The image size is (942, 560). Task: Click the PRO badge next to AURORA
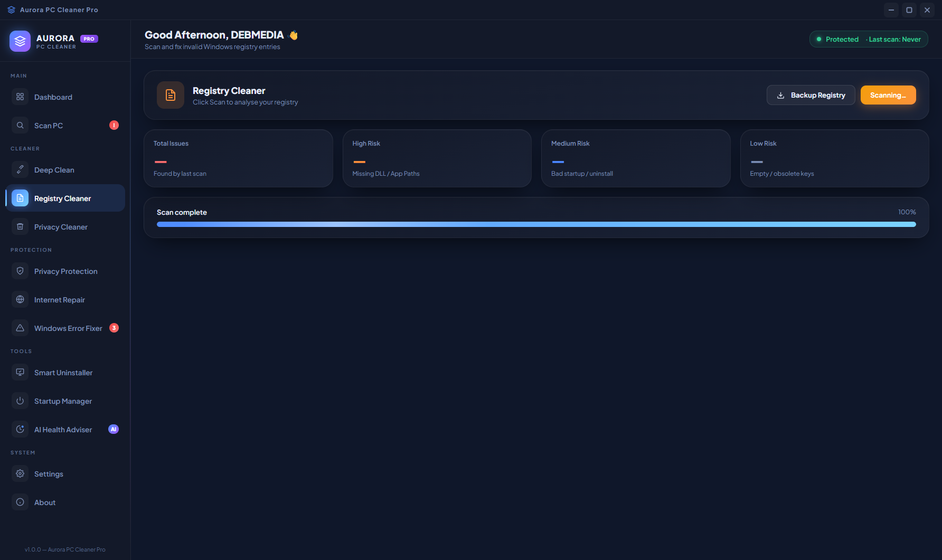(89, 39)
